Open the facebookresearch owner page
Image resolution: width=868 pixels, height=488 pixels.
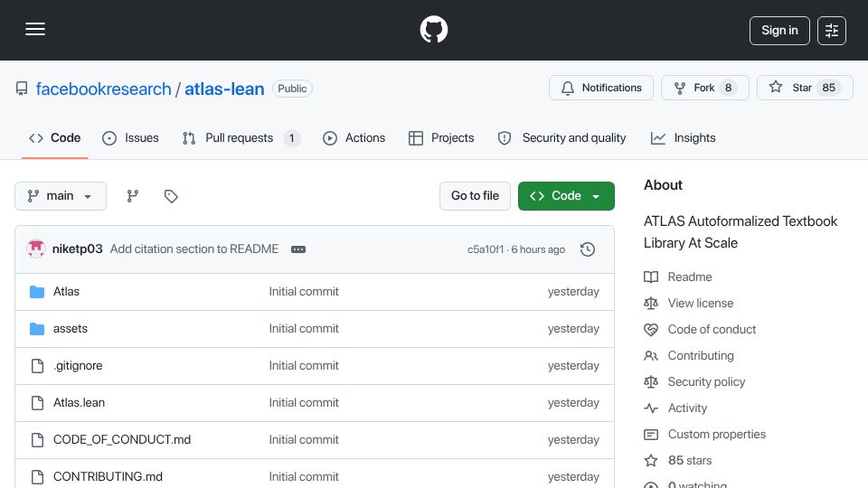coord(103,89)
